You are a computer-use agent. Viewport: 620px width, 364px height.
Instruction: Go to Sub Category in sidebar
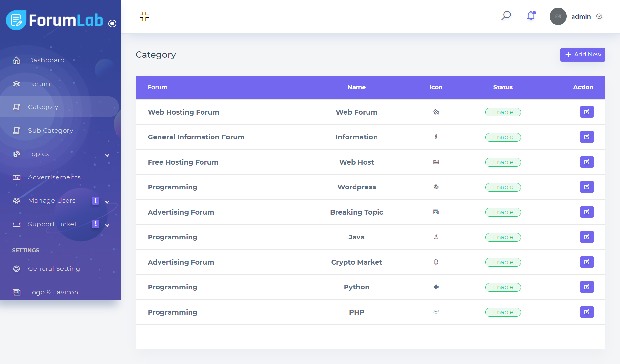pos(50,130)
